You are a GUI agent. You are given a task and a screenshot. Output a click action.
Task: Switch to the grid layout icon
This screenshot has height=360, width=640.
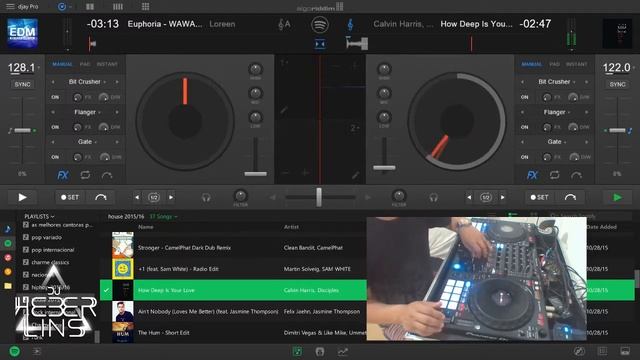point(145,7)
